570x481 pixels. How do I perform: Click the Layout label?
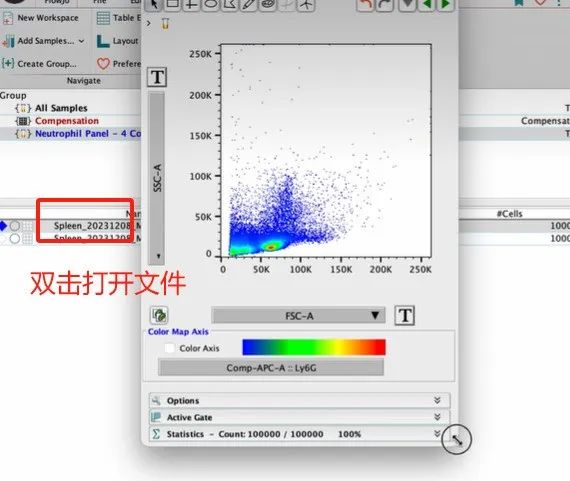click(125, 41)
